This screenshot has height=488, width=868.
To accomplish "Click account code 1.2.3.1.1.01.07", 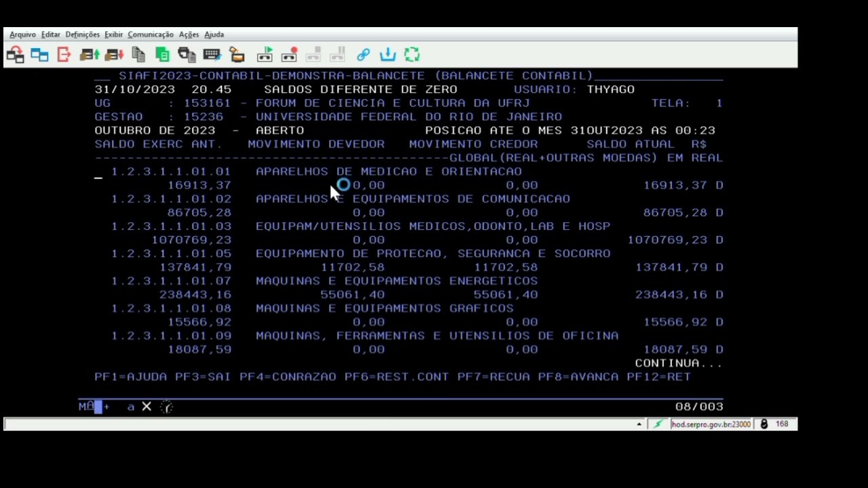I will [x=171, y=281].
